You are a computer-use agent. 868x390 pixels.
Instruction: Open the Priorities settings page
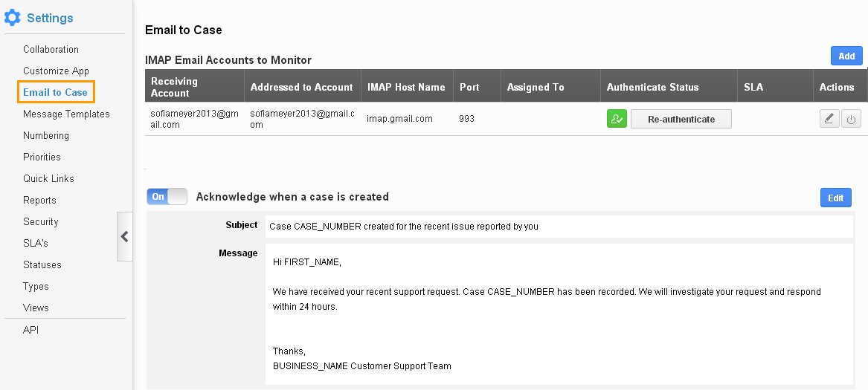click(42, 157)
